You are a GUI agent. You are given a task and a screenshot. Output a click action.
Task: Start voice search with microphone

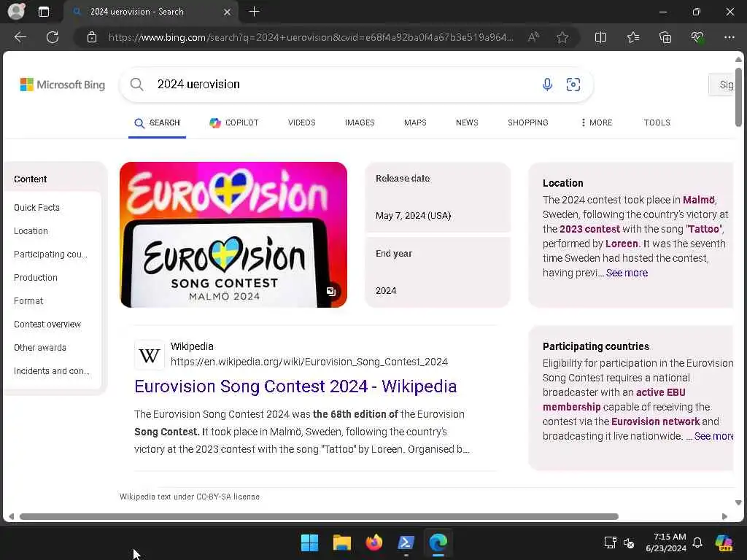547,85
